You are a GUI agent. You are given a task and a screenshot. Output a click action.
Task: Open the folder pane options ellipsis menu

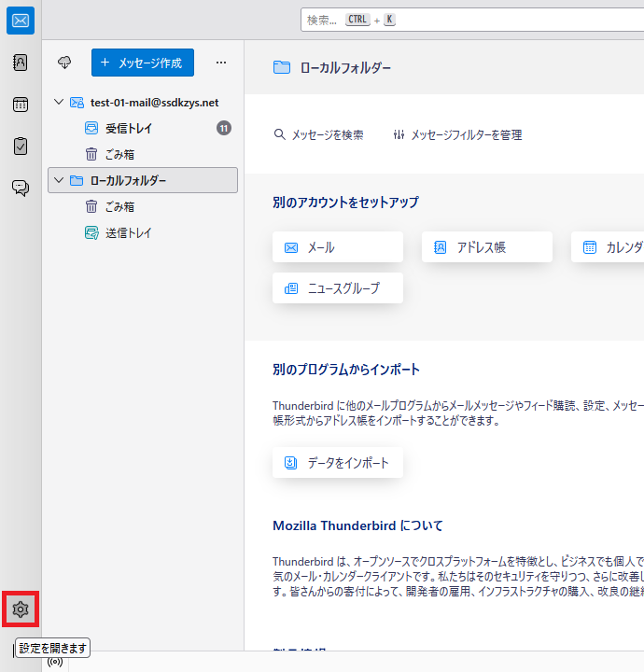[221, 63]
